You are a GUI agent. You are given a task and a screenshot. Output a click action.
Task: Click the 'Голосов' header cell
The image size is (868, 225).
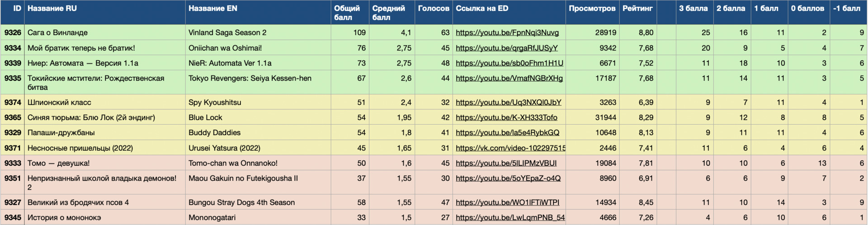(x=433, y=9)
